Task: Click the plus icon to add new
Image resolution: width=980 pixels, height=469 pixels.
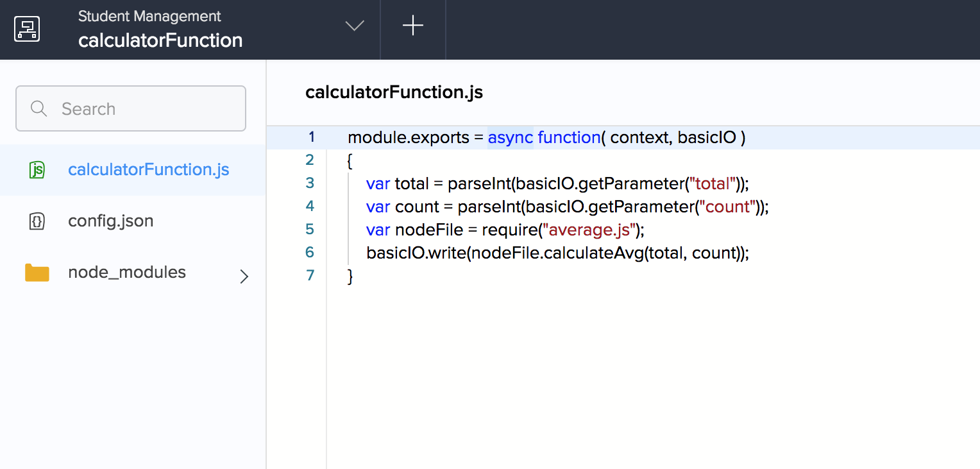Action: pyautogui.click(x=412, y=26)
